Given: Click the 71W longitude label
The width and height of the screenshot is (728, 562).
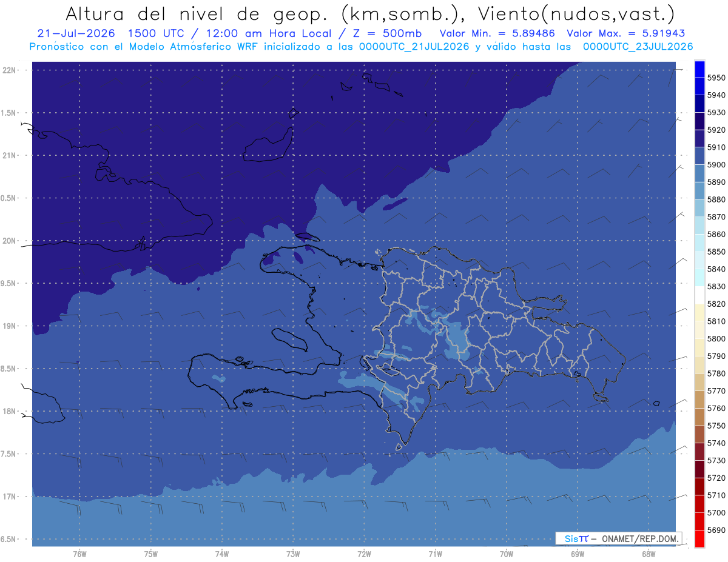Looking at the screenshot, I should pos(435,554).
